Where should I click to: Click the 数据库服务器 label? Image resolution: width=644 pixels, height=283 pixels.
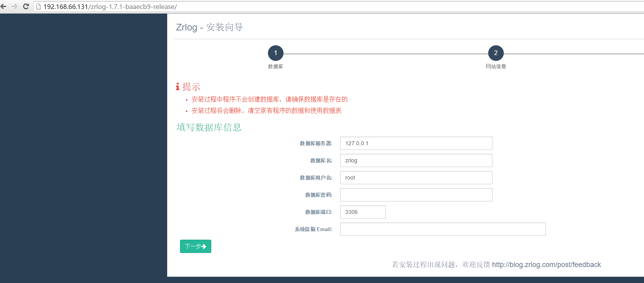click(x=316, y=143)
